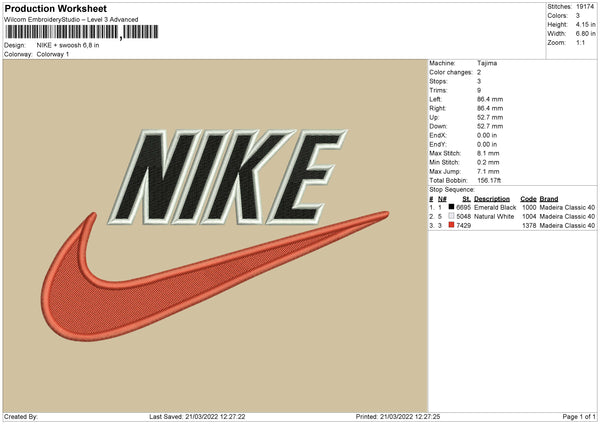The height and width of the screenshot is (424, 600).
Task: Click the 'Stop Sequence:' heading
Action: [452, 189]
